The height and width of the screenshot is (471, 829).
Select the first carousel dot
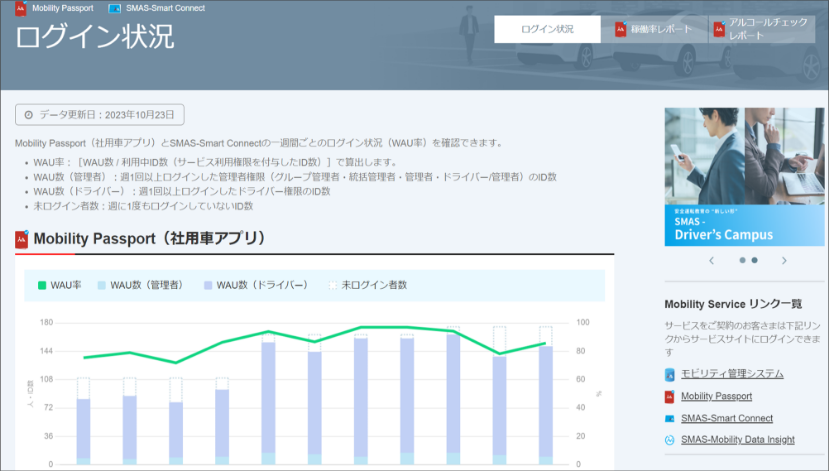click(742, 260)
